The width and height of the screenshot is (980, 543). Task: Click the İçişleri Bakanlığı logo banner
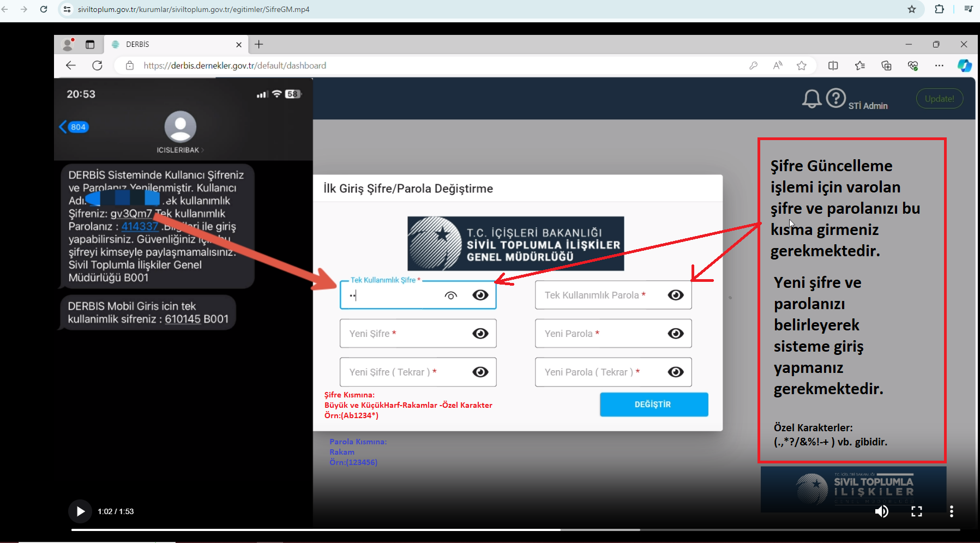click(x=516, y=244)
